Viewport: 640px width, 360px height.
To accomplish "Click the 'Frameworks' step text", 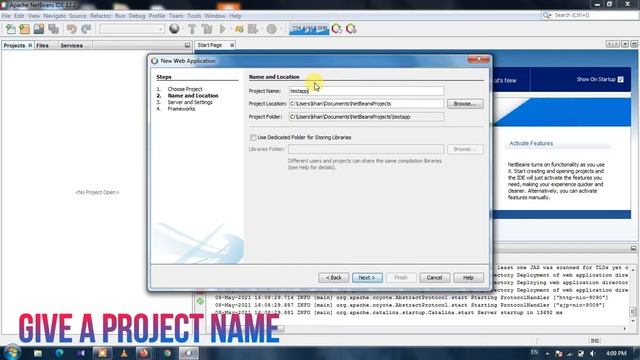I will [x=181, y=109].
